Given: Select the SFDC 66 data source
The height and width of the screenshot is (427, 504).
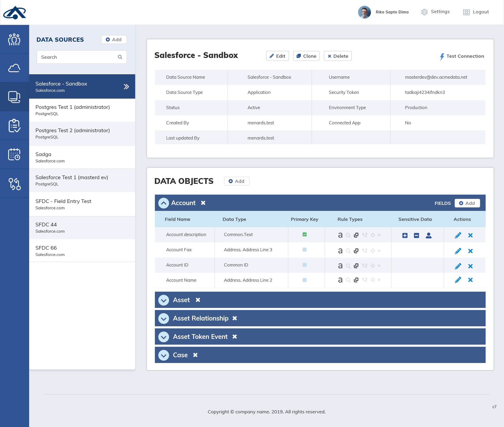Looking at the screenshot, I should [x=82, y=251].
